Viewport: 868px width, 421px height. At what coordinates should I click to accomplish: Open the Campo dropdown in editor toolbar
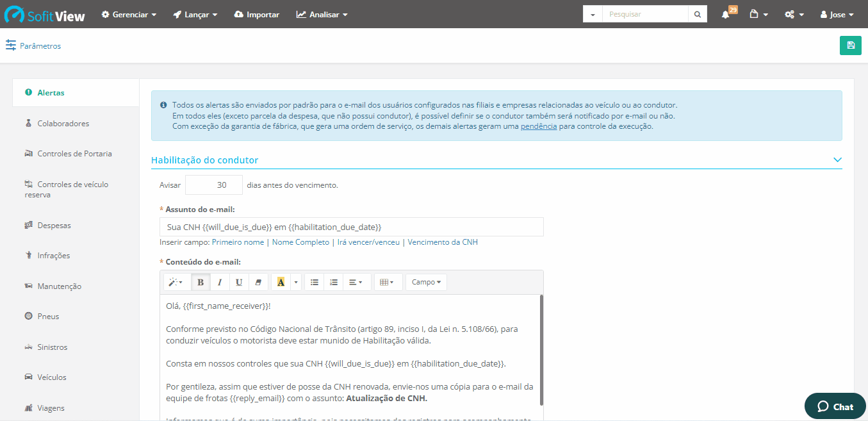pyautogui.click(x=426, y=282)
